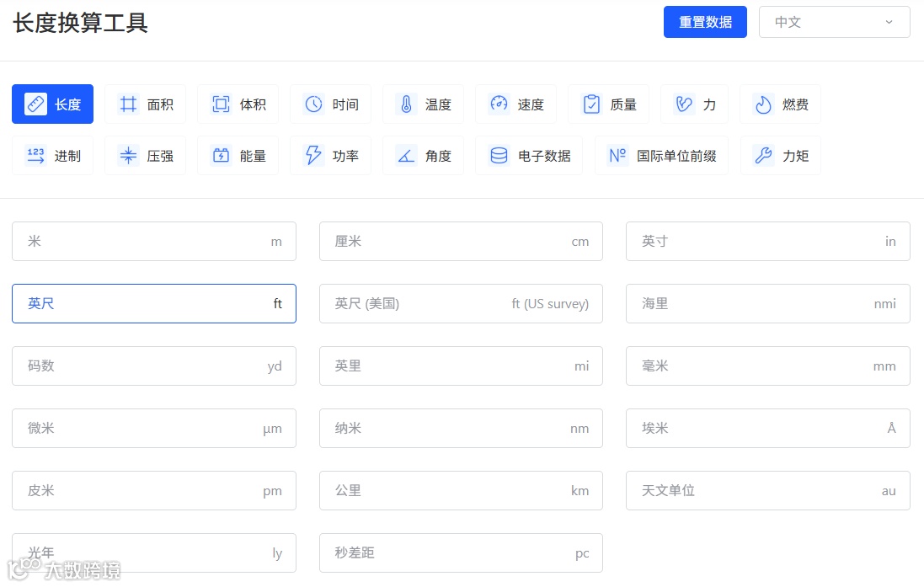Focus the 纳米 (nm) input field
924x587 pixels.
pos(461,428)
